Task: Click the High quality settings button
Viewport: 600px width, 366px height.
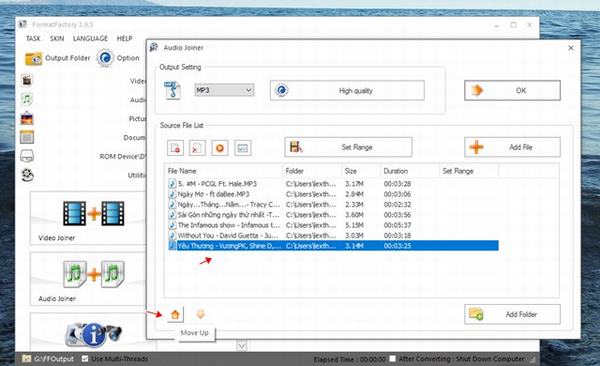Action: point(347,90)
